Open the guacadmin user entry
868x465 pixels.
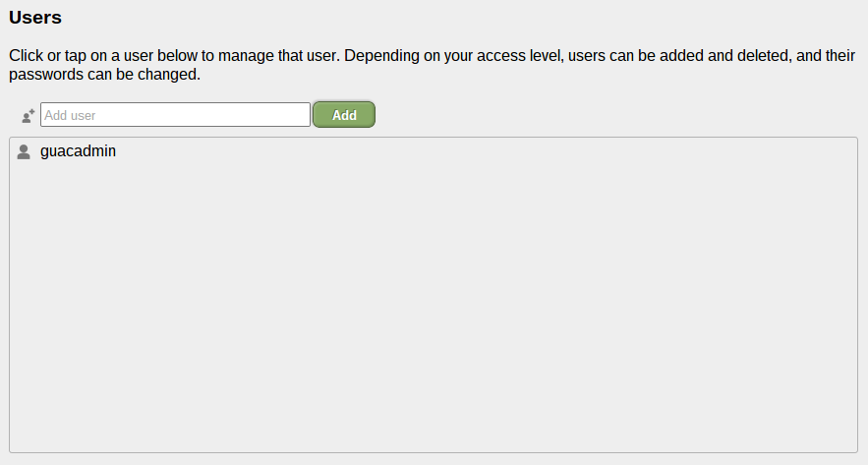tap(78, 152)
